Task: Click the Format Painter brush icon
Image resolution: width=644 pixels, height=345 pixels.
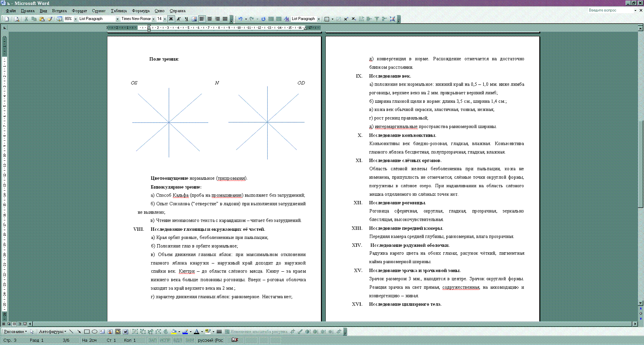Action: pyautogui.click(x=50, y=19)
